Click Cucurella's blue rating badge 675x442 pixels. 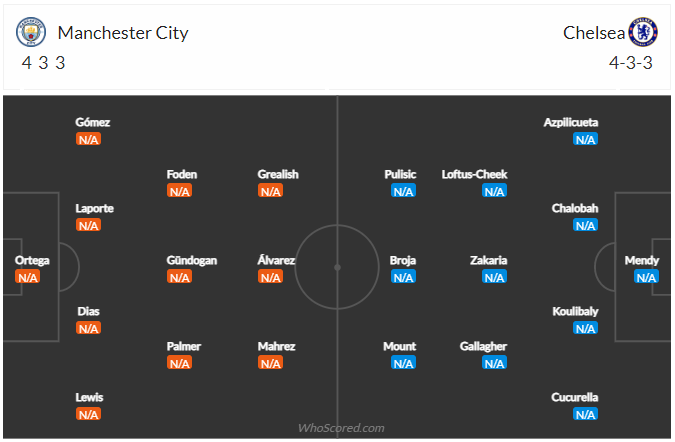585,414
